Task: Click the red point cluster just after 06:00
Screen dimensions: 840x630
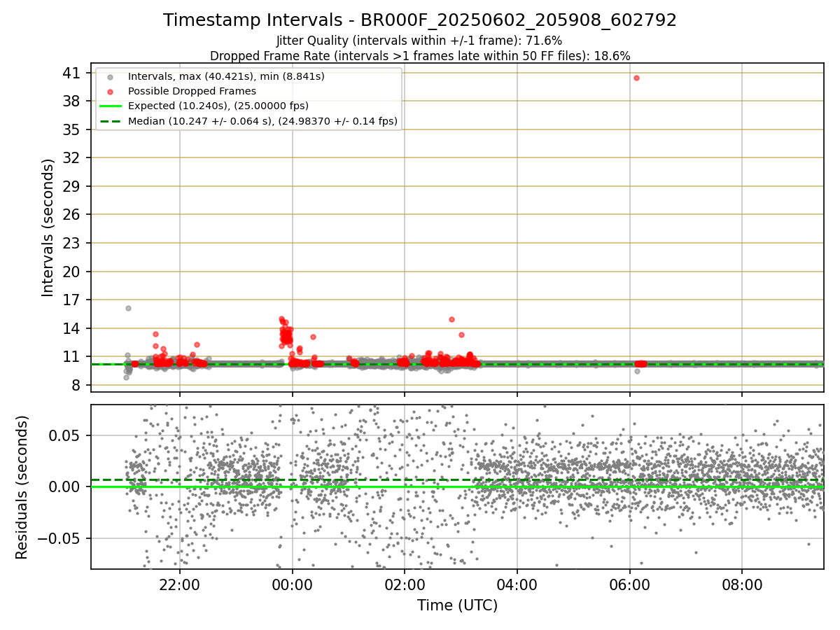Action: tap(640, 364)
